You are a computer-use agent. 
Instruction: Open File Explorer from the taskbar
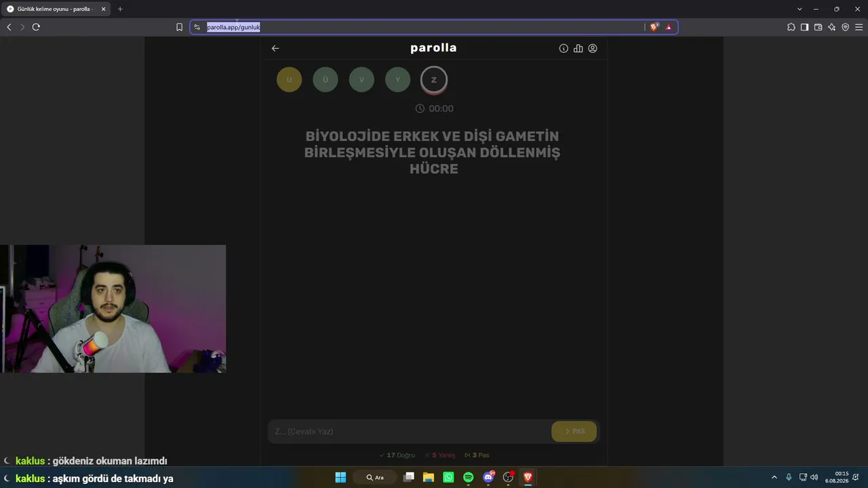coord(429,477)
